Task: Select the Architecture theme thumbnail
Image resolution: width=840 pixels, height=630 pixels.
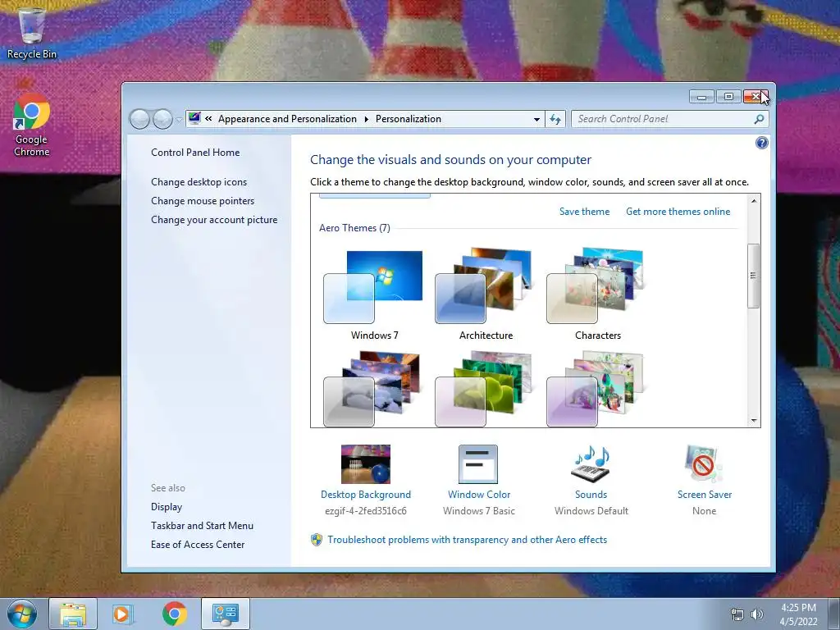Action: (x=485, y=285)
